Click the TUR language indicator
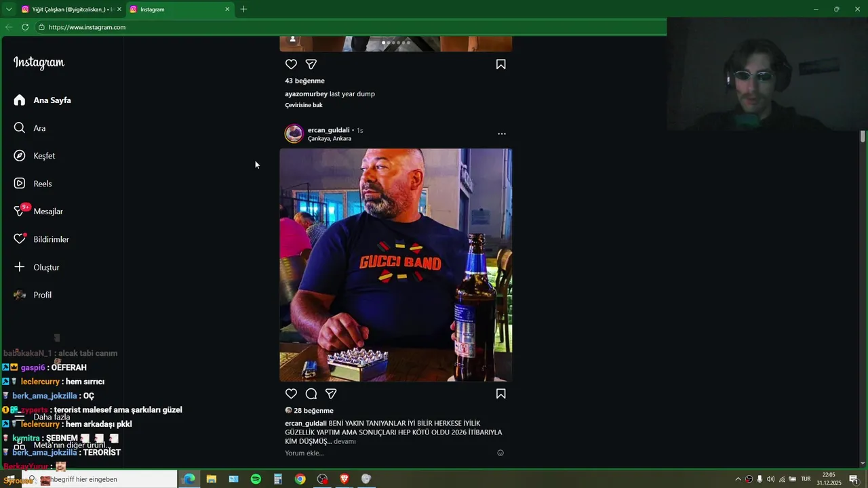This screenshot has height=488, width=868. coord(806,479)
